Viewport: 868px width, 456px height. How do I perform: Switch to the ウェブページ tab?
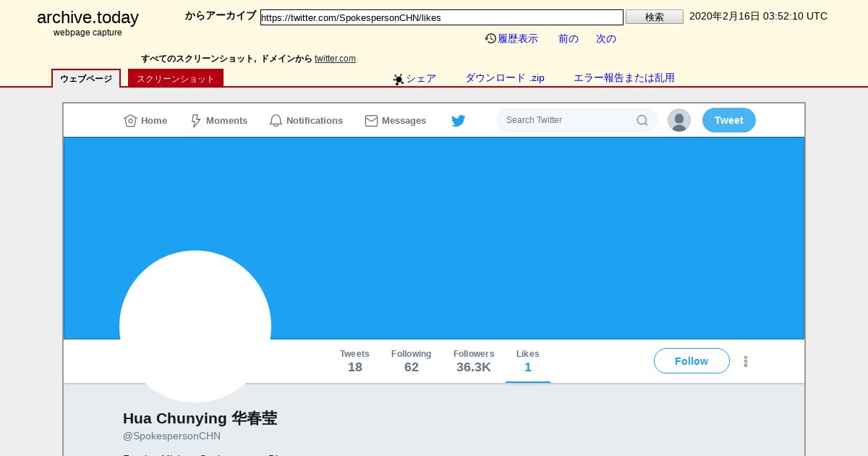86,78
